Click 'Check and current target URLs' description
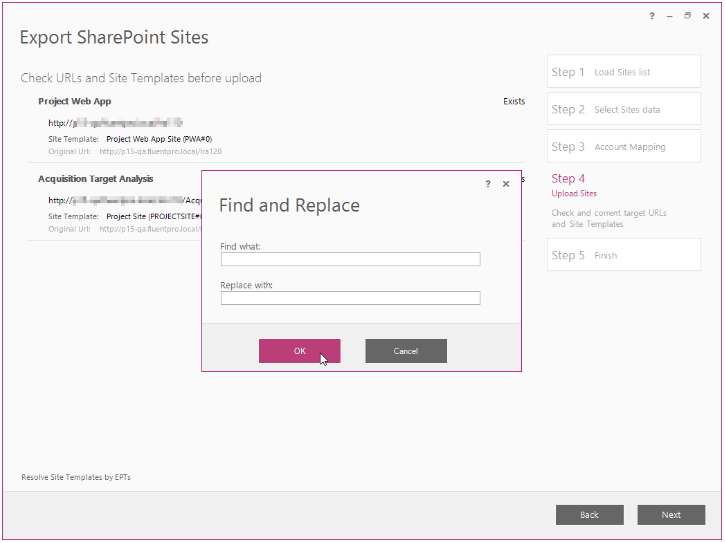The height and width of the screenshot is (543, 725). pyautogui.click(x=609, y=218)
